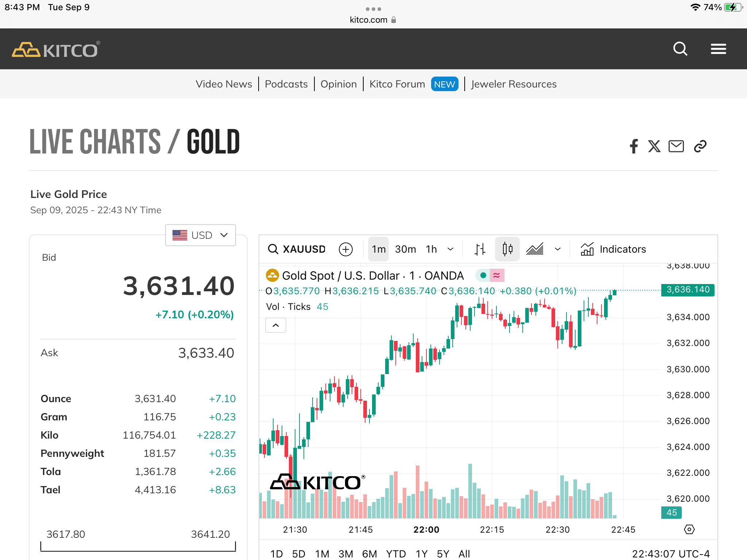Image resolution: width=747 pixels, height=560 pixels.
Task: Set chart range to YTD
Action: pos(396,554)
